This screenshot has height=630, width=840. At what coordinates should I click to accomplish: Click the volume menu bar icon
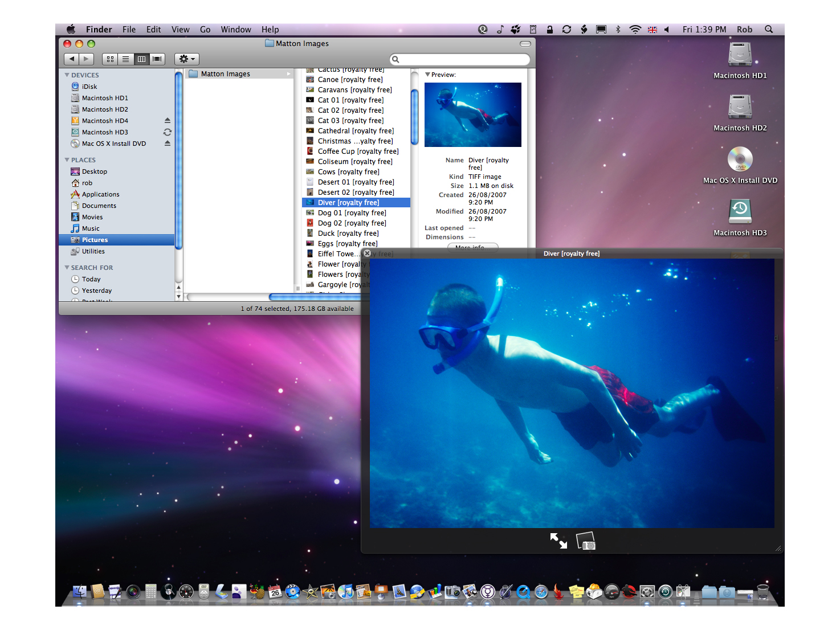667,30
